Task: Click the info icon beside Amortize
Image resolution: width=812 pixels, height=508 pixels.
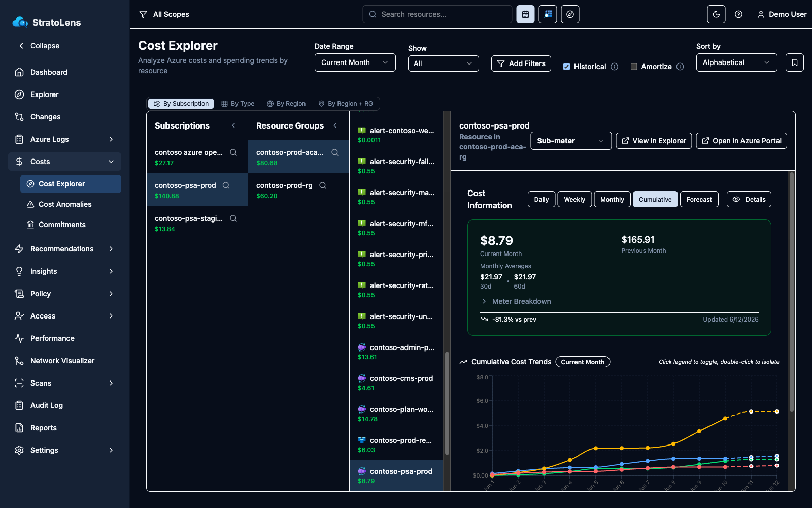Action: point(680,67)
